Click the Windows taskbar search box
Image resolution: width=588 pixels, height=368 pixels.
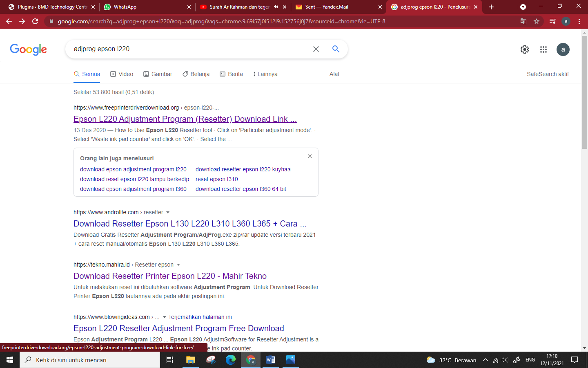(90, 360)
